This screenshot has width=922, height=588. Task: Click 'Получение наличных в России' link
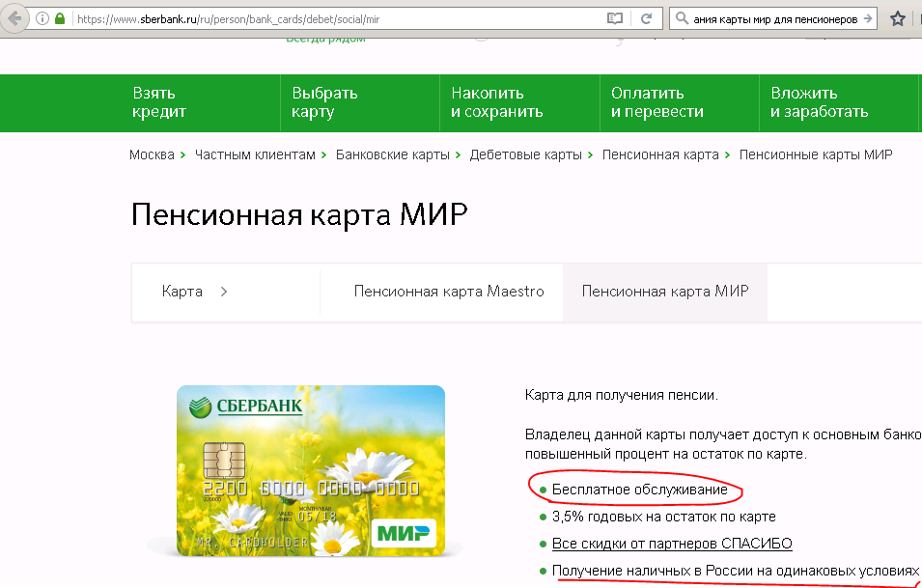pyautogui.click(x=735, y=571)
